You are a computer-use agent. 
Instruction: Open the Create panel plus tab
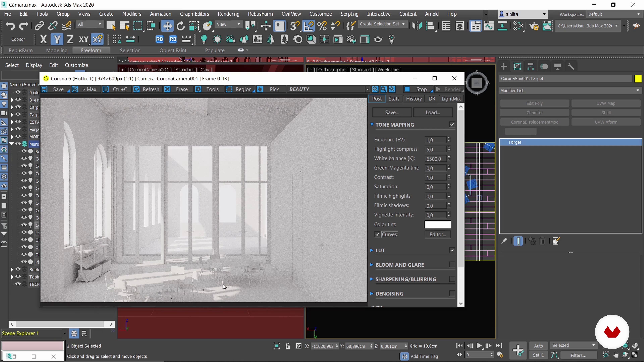tap(504, 67)
